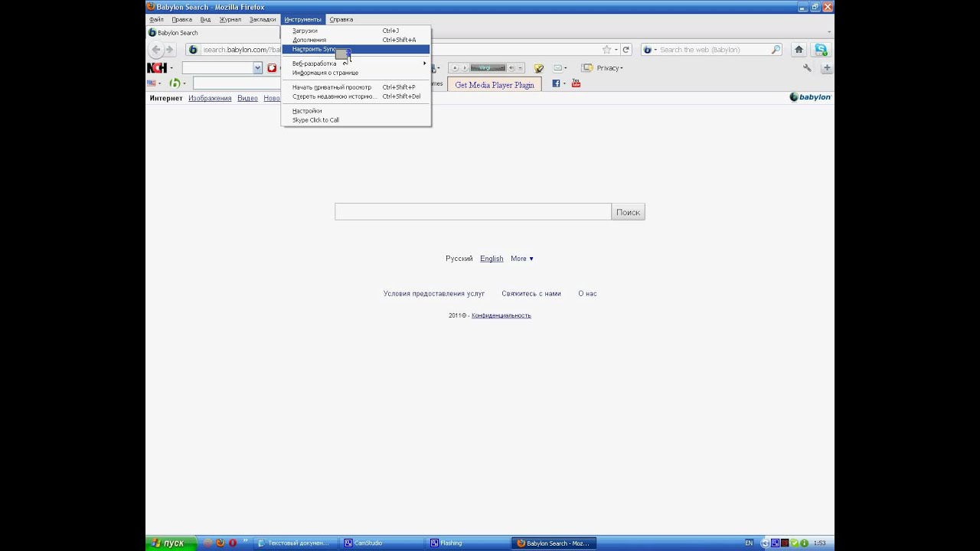Choose Начать приватный просмотр
This screenshot has height=551, width=980.
pyautogui.click(x=356, y=87)
